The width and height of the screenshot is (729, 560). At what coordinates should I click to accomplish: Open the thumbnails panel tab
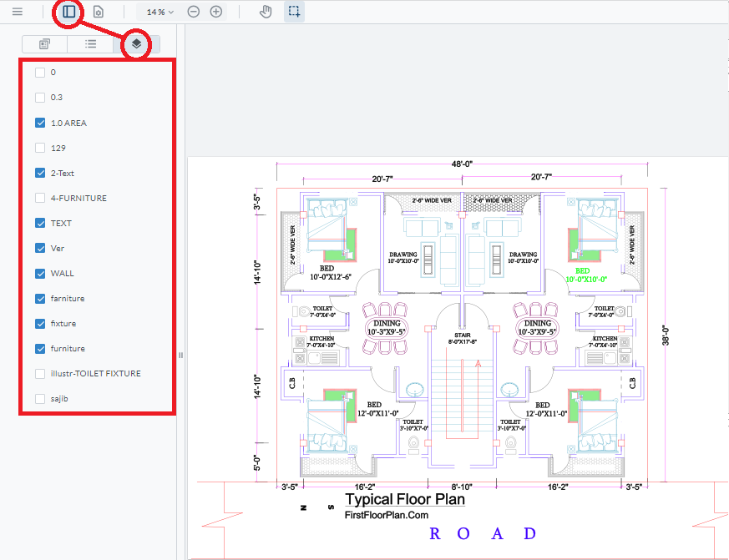point(44,44)
